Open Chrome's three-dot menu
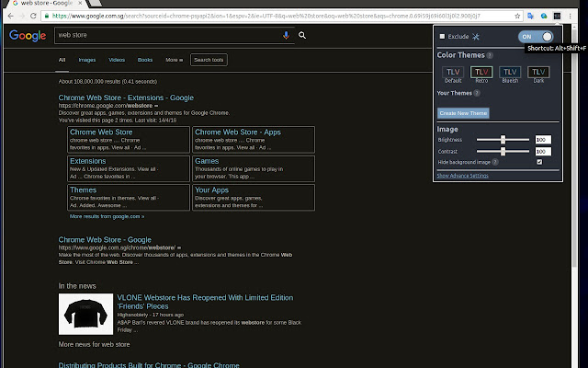The image size is (588, 368). pyautogui.click(x=570, y=16)
